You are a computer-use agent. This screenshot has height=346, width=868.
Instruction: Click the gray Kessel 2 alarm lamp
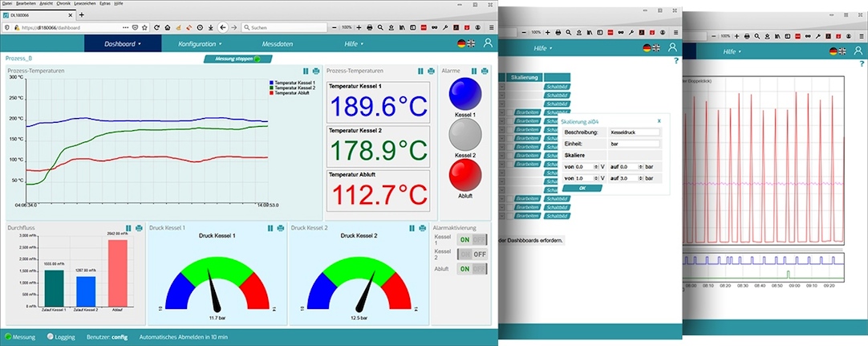[465, 135]
